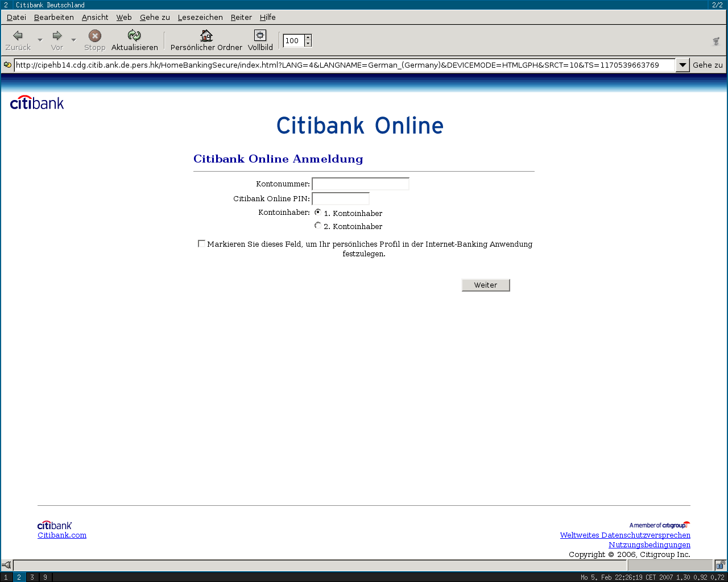Viewport: 728px width, 582px height.
Task: Click the member of citigroup logo
Action: 660,525
